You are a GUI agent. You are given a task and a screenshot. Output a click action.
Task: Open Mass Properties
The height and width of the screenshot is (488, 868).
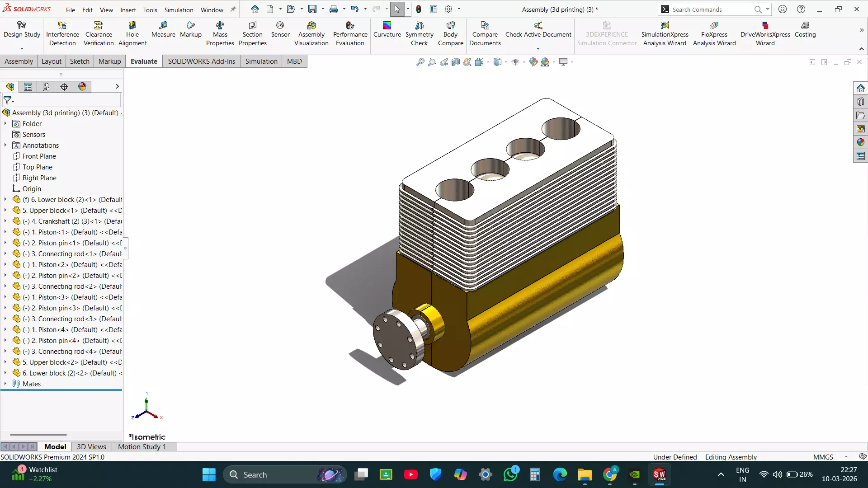coord(220,34)
